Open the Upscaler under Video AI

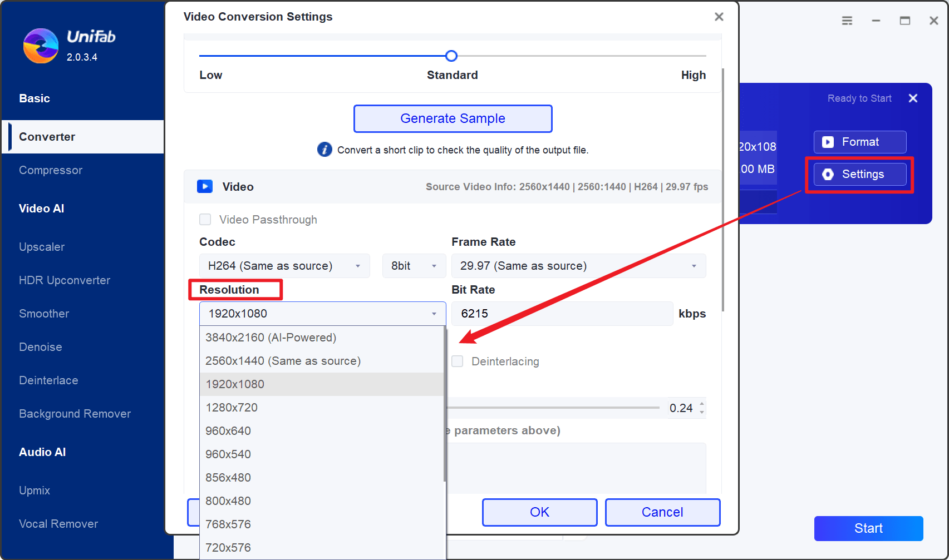42,247
